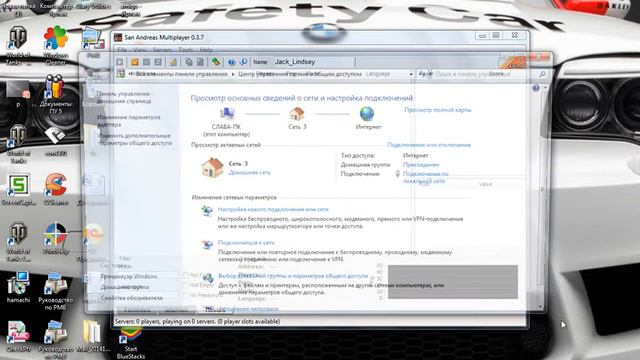Click the СЛАВА-ПК computer icon in network map
Image resolution: width=640 pixels, height=360 pixels.
tap(227, 114)
